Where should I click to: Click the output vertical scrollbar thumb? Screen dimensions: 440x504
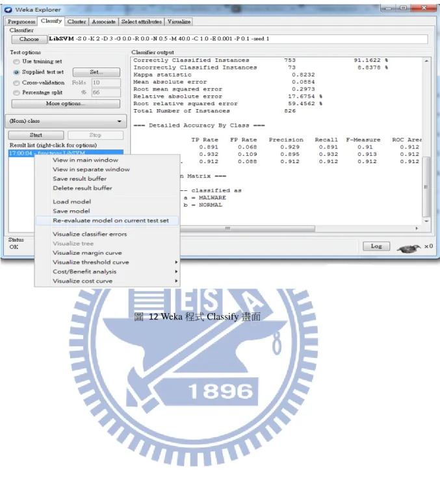426,186
